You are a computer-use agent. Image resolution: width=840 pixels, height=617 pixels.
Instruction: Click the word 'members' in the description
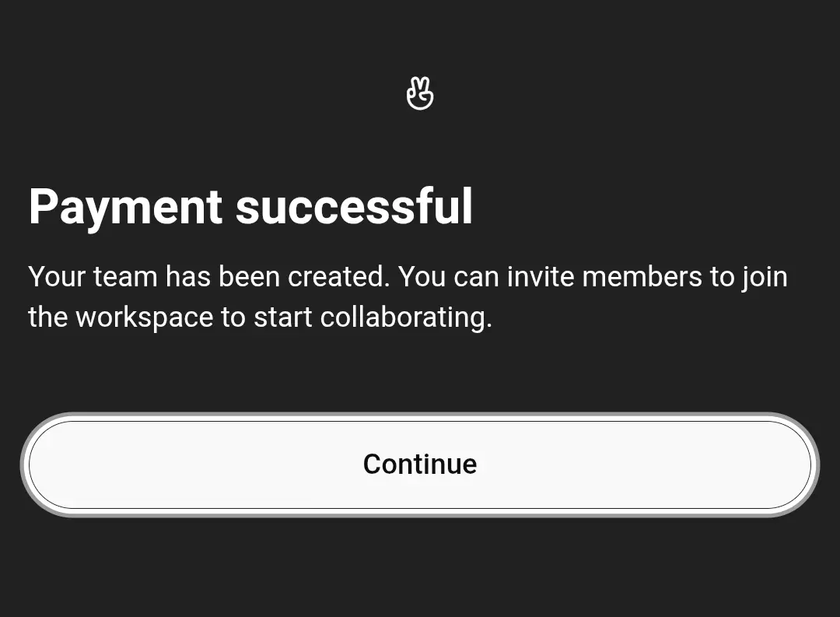(x=642, y=277)
